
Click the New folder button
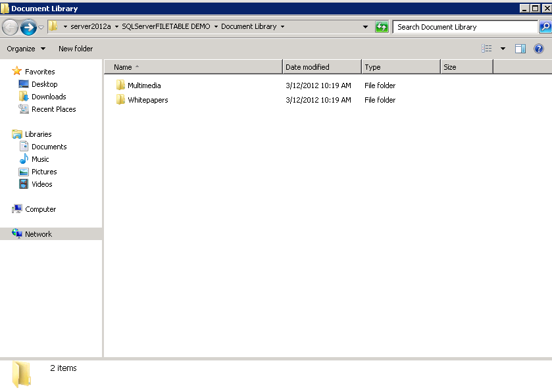tap(76, 49)
